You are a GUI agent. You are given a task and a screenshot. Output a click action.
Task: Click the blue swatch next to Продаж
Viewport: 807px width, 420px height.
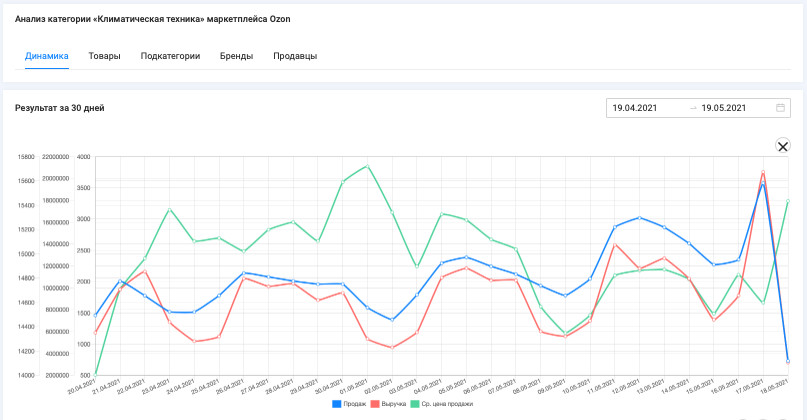click(x=337, y=404)
